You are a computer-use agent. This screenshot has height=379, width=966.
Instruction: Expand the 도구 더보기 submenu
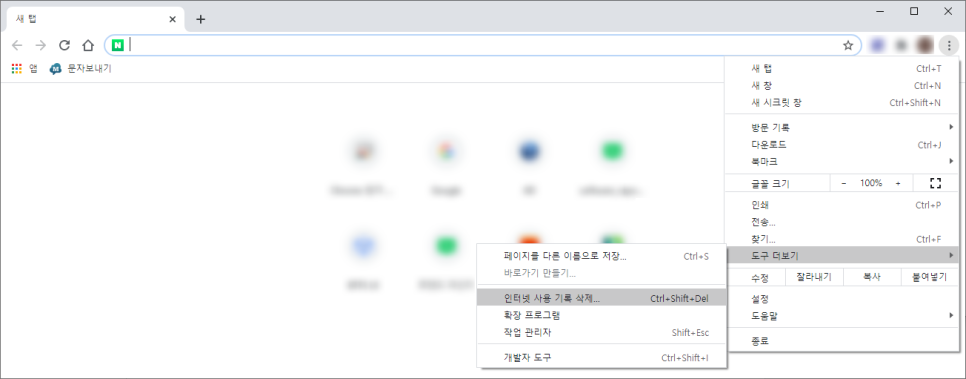pos(842,255)
